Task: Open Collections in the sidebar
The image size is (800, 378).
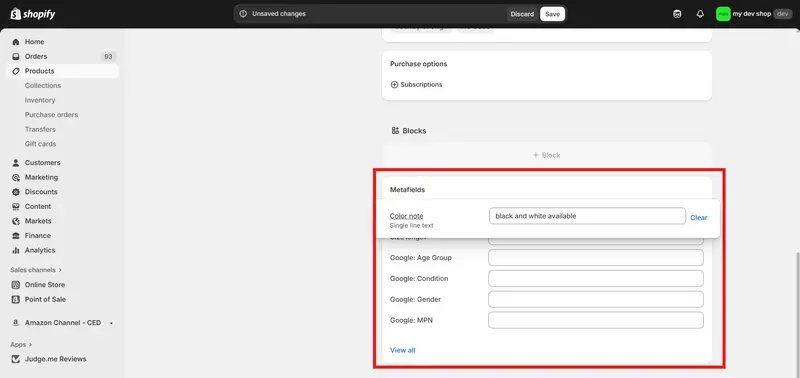Action: click(43, 86)
